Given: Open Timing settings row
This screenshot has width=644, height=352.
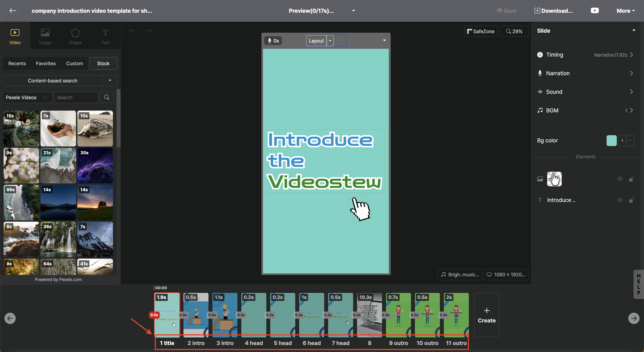Looking at the screenshot, I should pyautogui.click(x=585, y=55).
